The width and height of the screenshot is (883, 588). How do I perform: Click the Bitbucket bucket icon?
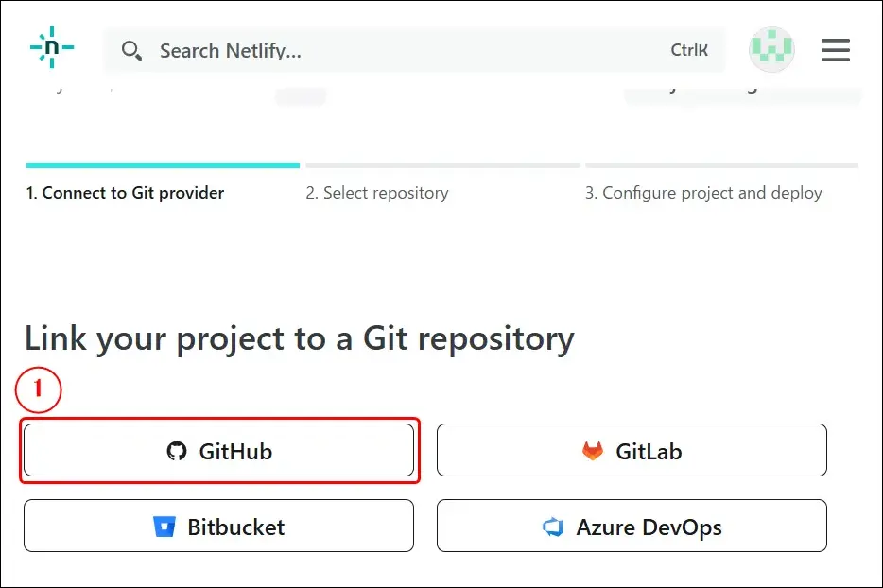pos(164,527)
